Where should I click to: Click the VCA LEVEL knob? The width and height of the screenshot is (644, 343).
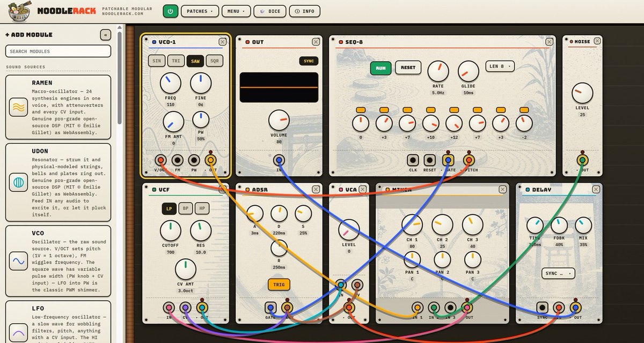click(349, 230)
